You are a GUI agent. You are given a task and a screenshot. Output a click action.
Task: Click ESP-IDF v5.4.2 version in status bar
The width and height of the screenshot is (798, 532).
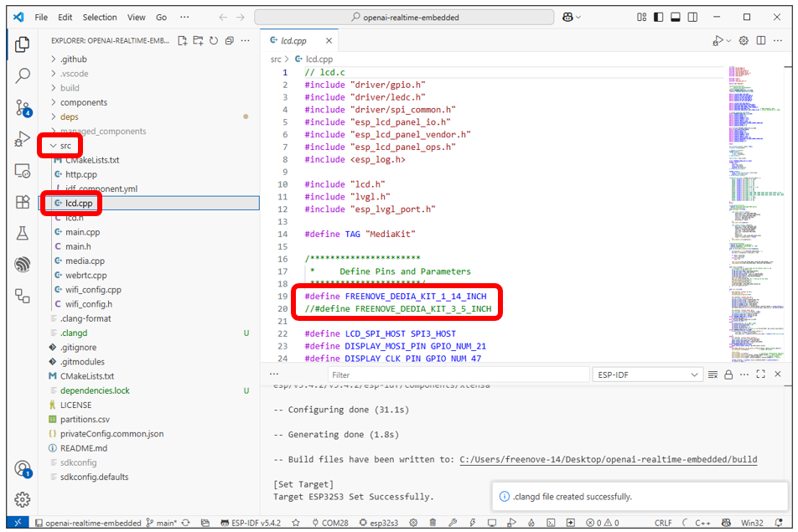(x=251, y=523)
